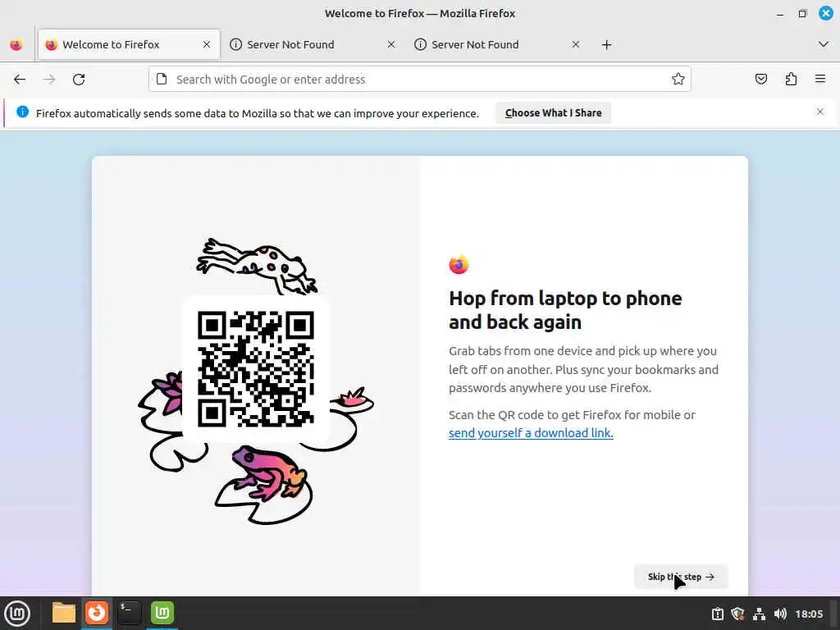Open the Linux Mint start menu
Viewport: 840px width, 630px height.
17,614
